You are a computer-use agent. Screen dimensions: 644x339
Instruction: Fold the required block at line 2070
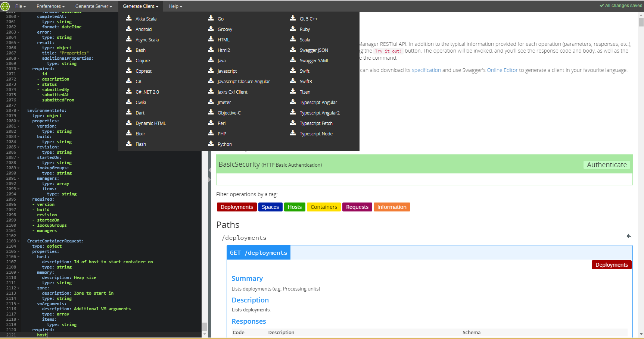click(x=19, y=69)
